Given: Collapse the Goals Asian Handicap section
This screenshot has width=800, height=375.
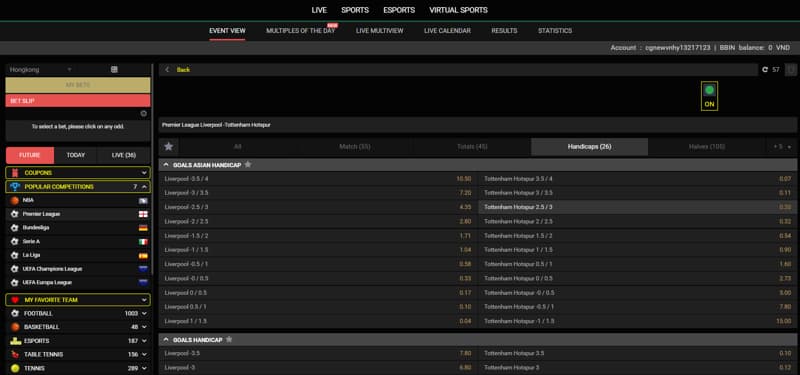Looking at the screenshot, I should point(166,165).
